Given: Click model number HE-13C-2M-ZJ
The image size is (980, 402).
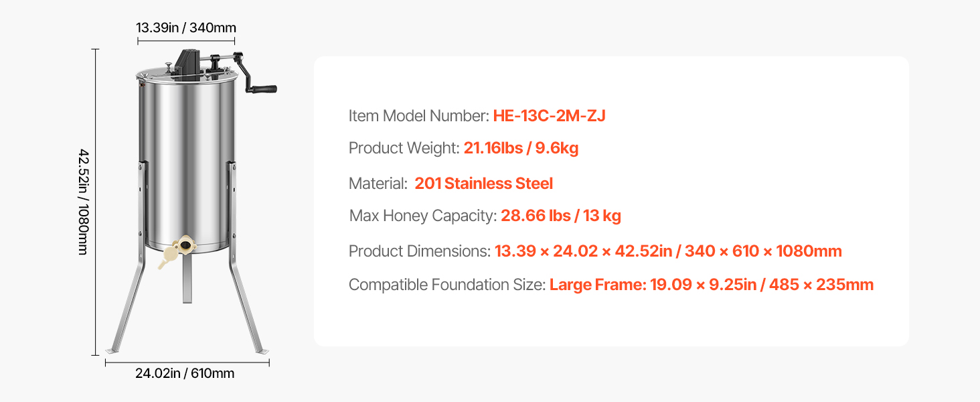Looking at the screenshot, I should (x=549, y=116).
